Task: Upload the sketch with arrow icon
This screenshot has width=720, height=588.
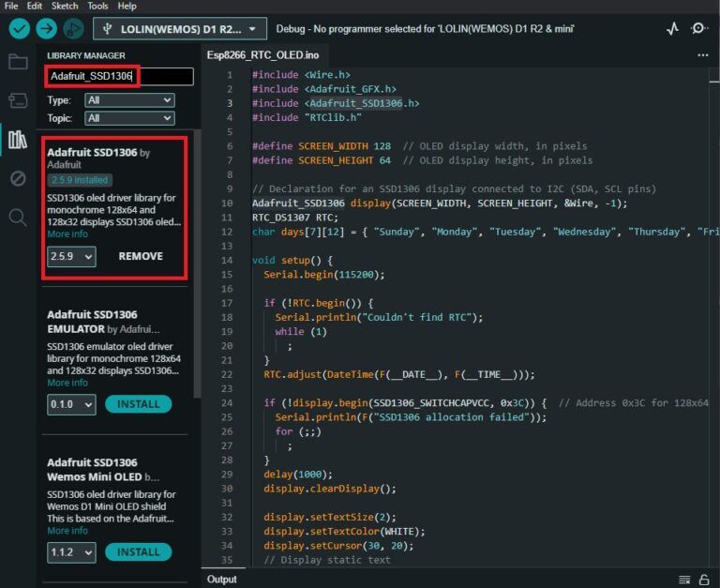Action: click(45, 29)
